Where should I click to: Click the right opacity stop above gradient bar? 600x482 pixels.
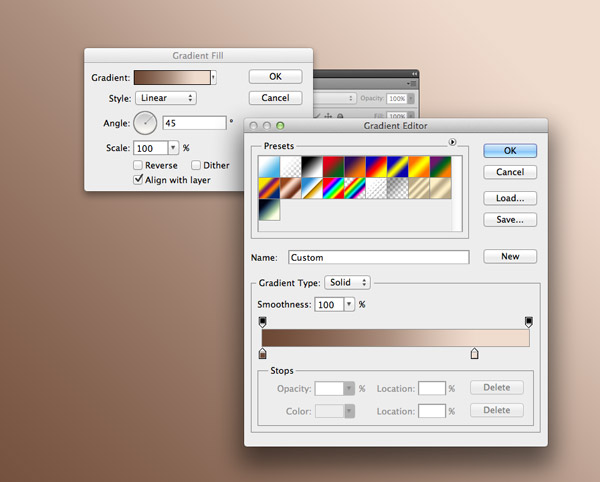click(x=529, y=321)
